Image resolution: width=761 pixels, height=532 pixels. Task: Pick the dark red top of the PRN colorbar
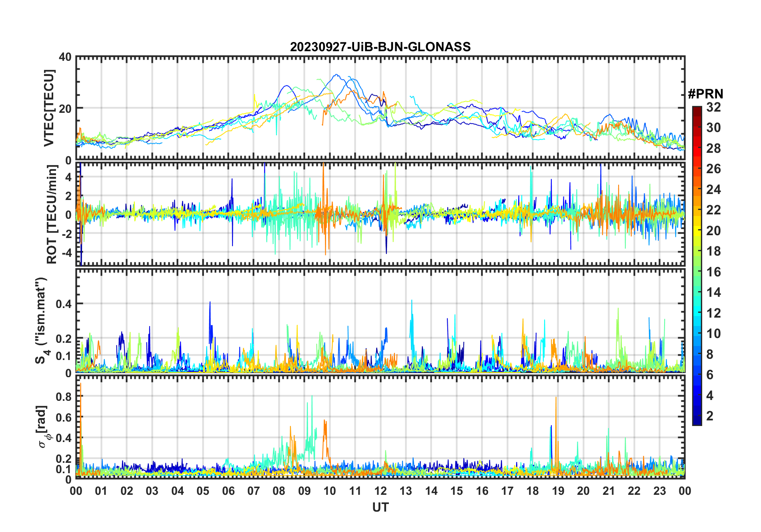pyautogui.click(x=697, y=109)
